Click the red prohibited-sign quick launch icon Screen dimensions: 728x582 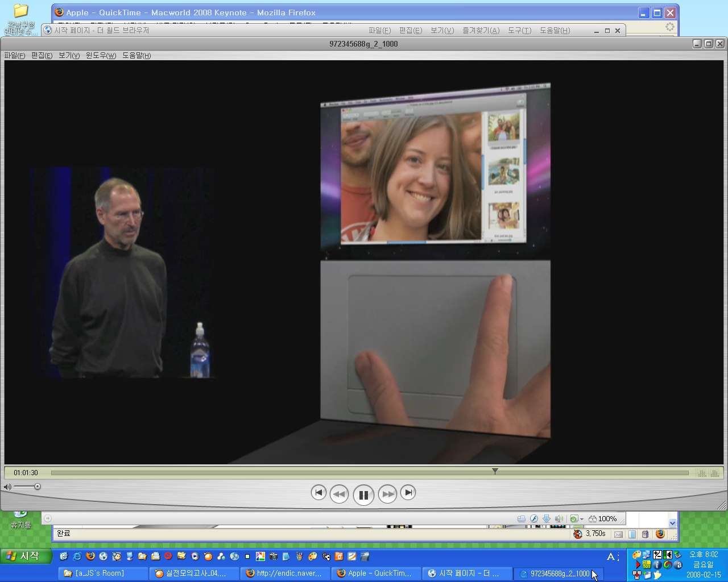pyautogui.click(x=168, y=556)
